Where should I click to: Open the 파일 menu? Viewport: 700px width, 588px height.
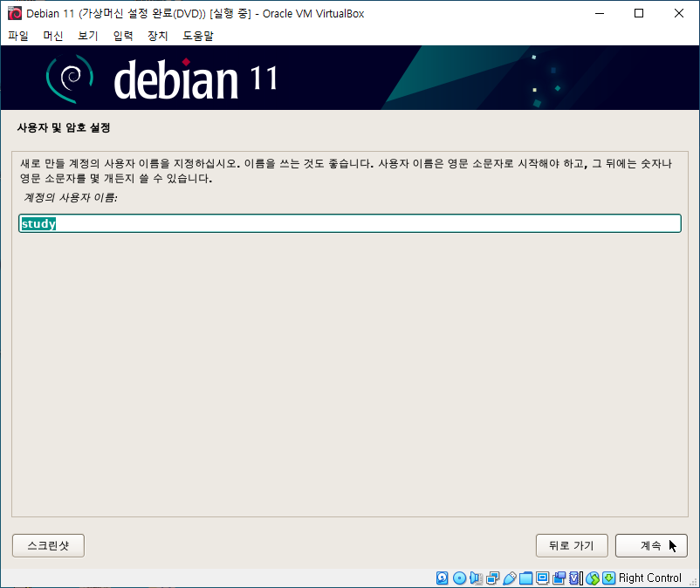click(x=18, y=36)
